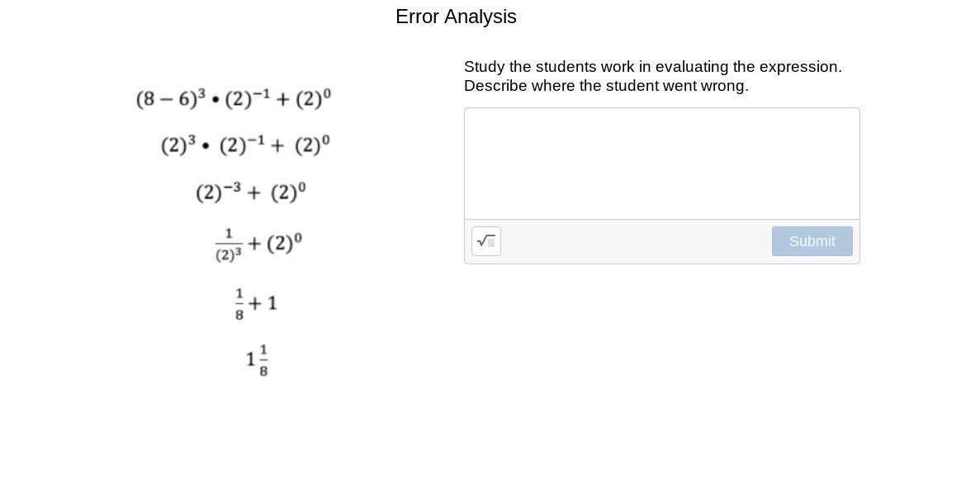The height and width of the screenshot is (480, 980).
Task: Click the (2)⁻³ term in the third line
Action: [x=219, y=192]
